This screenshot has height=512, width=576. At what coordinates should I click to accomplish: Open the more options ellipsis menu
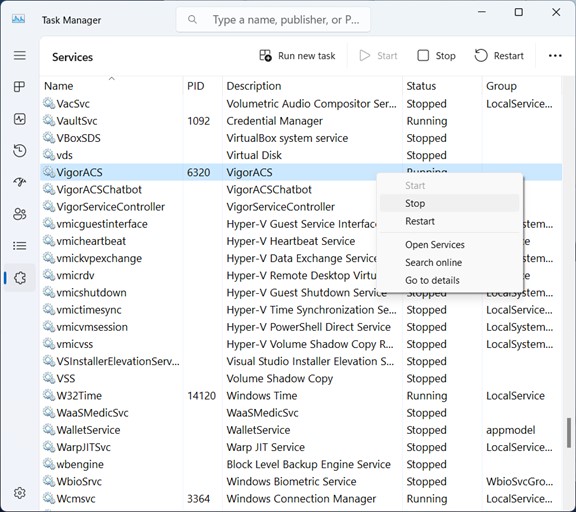(555, 56)
